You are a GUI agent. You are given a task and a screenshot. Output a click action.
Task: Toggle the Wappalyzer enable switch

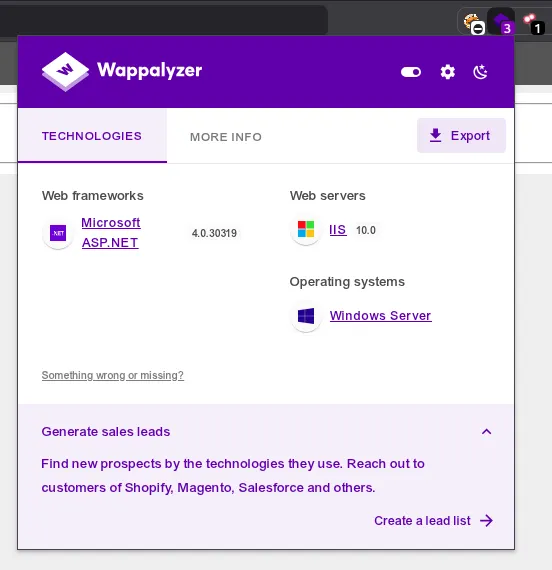411,72
